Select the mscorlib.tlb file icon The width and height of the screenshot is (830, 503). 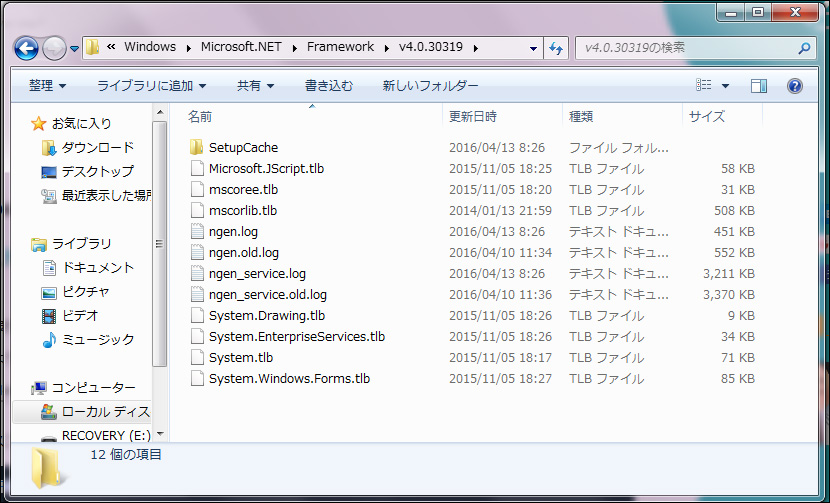(197, 210)
